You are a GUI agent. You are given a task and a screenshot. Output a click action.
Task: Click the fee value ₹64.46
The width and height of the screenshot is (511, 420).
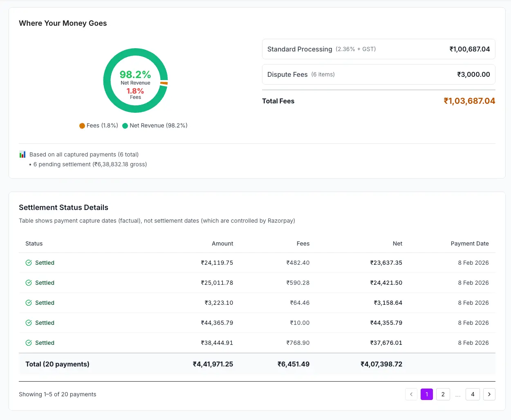click(300, 303)
